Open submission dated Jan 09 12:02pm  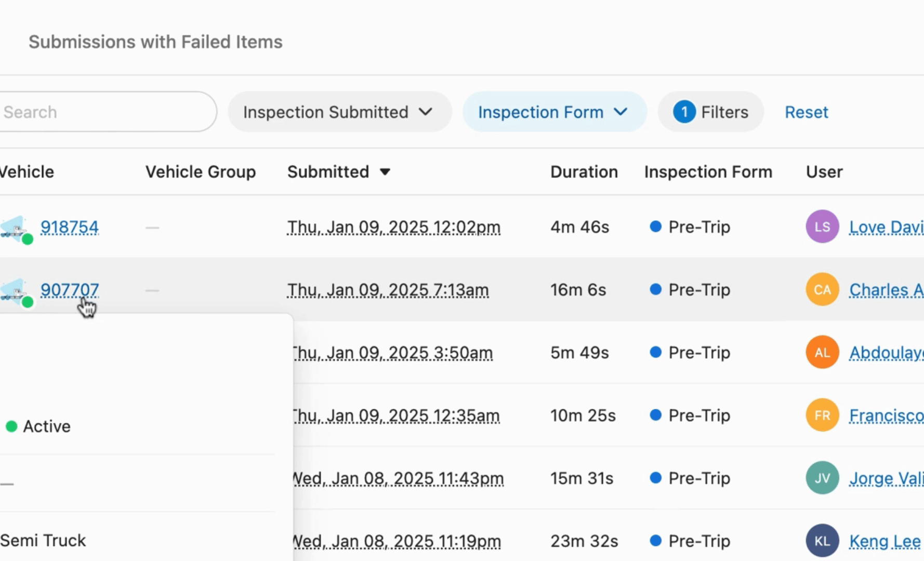(393, 228)
